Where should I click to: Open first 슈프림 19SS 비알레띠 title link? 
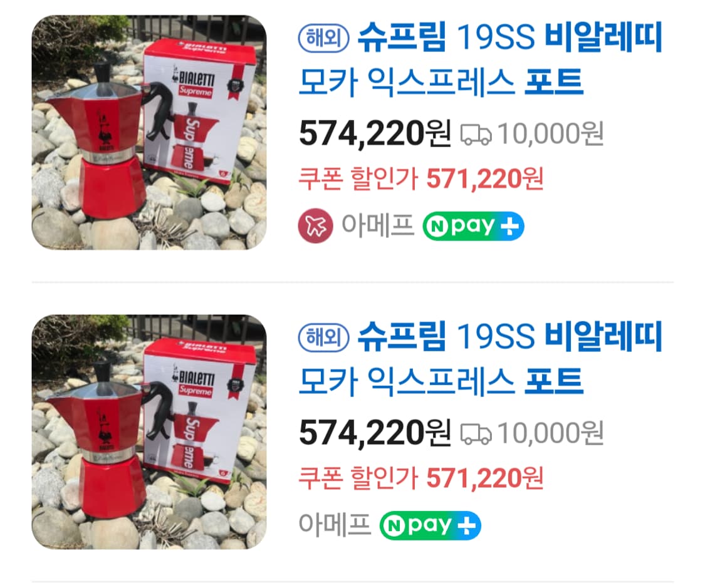pyautogui.click(x=481, y=59)
